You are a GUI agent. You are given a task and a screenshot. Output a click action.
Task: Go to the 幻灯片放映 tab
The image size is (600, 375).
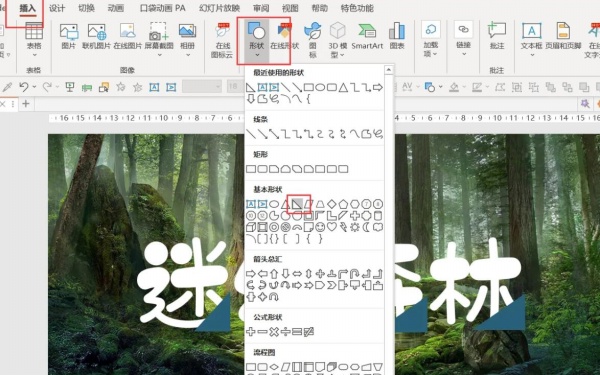219,8
